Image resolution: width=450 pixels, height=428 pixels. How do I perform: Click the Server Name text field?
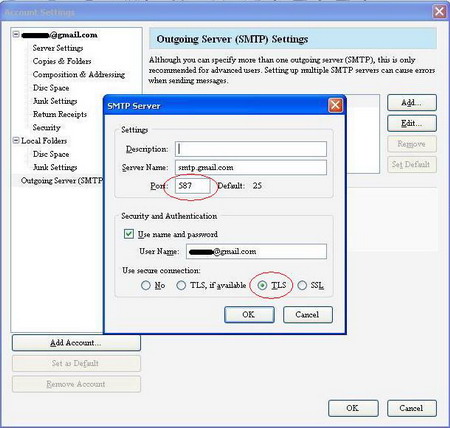[251, 167]
